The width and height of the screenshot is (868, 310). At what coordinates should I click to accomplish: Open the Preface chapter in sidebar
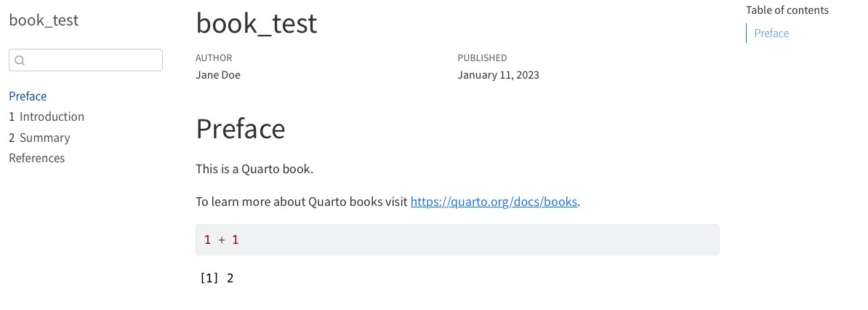click(28, 96)
